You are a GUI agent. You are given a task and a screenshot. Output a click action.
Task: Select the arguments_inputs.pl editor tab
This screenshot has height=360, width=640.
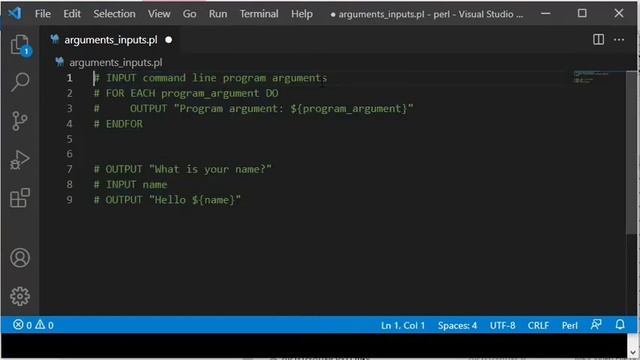click(110, 40)
